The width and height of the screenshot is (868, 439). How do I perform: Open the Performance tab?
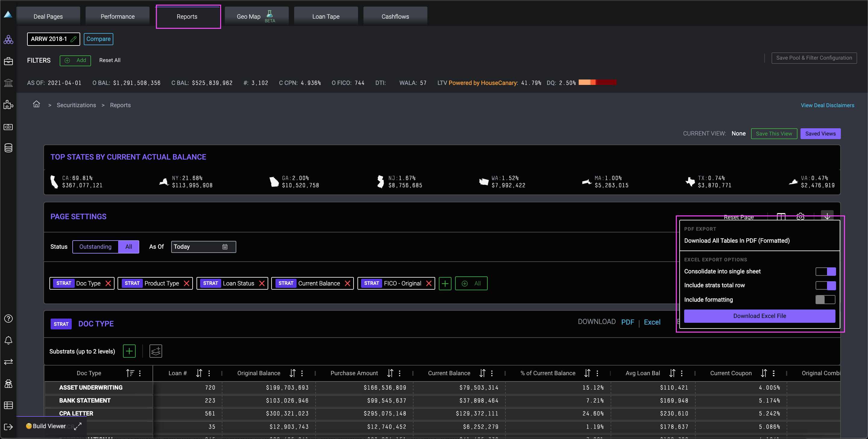(117, 17)
